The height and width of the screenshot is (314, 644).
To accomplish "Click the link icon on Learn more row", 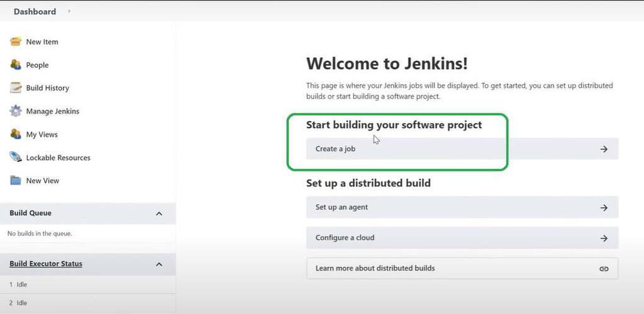I will click(x=604, y=269).
